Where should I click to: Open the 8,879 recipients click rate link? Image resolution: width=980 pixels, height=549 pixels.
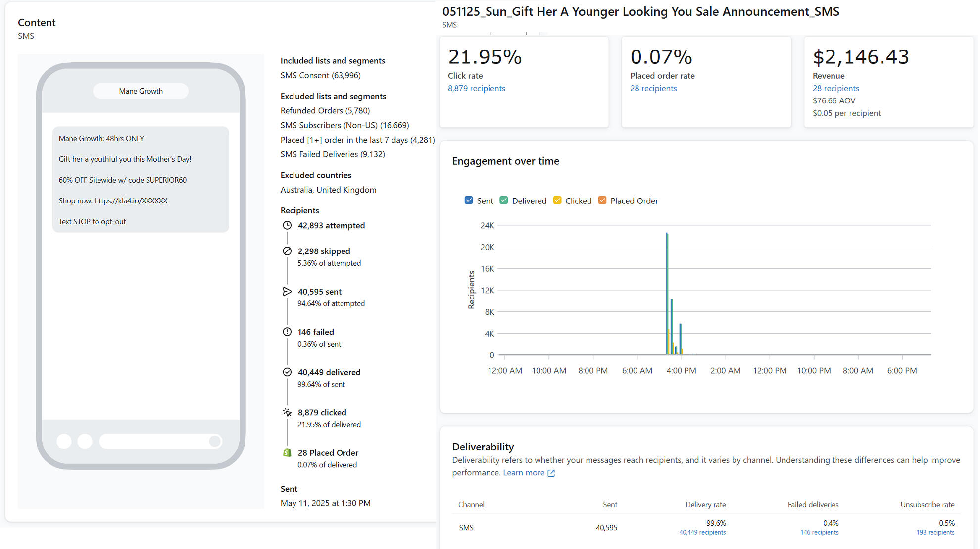476,88
